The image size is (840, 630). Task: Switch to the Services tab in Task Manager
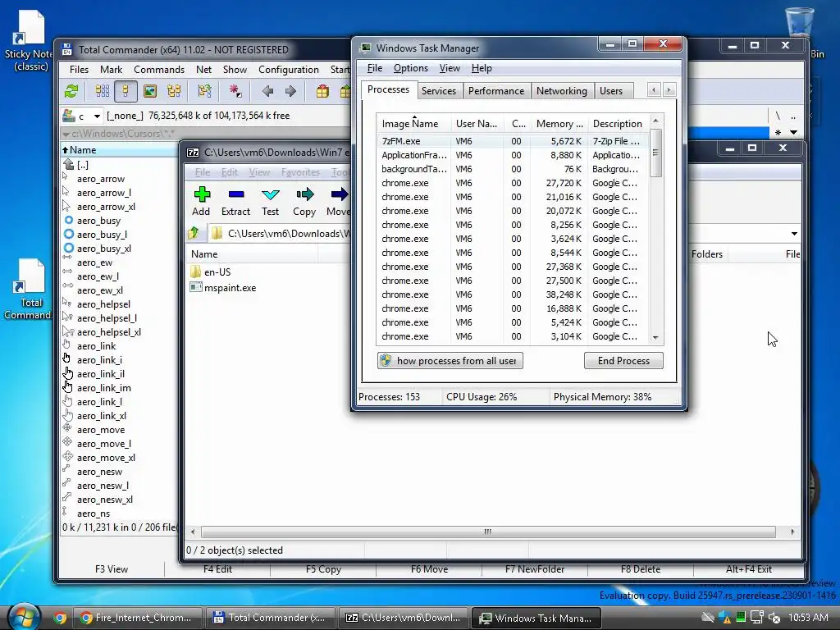[439, 90]
